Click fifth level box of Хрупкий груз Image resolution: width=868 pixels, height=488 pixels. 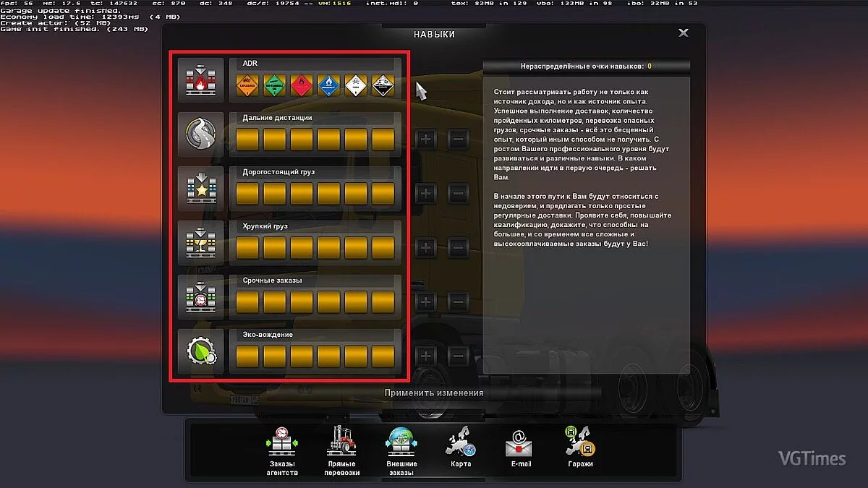(x=356, y=248)
